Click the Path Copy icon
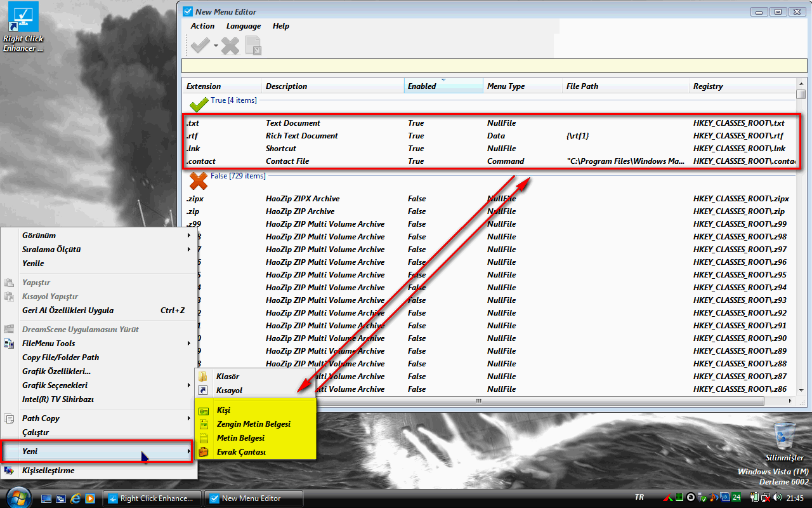812x508 pixels. coord(10,418)
